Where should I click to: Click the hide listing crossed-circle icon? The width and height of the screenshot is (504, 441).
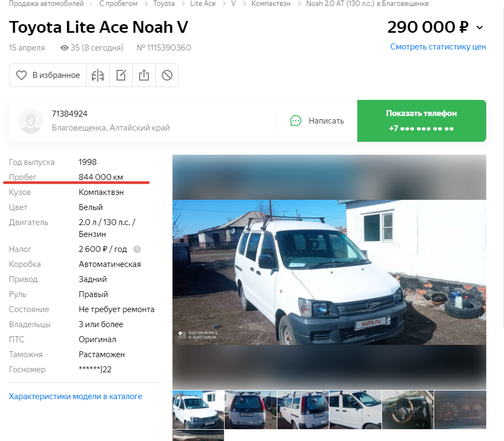(167, 75)
